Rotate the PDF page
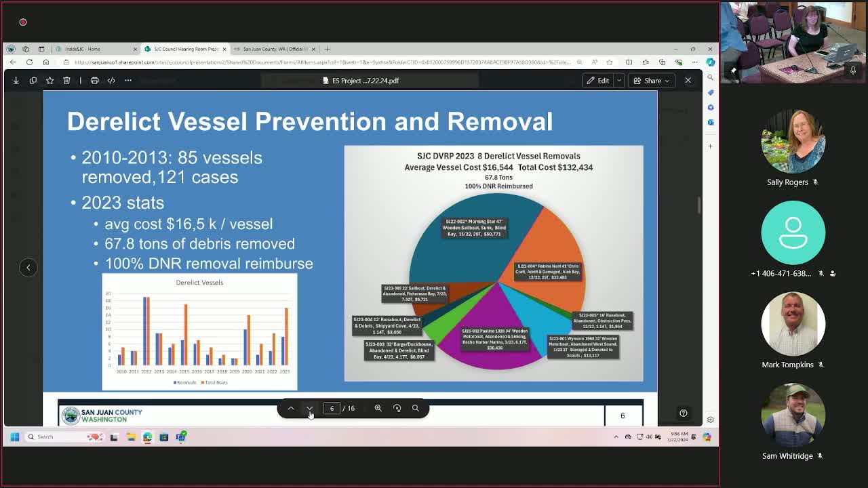Screen dimensions: 868x488 tap(397, 408)
